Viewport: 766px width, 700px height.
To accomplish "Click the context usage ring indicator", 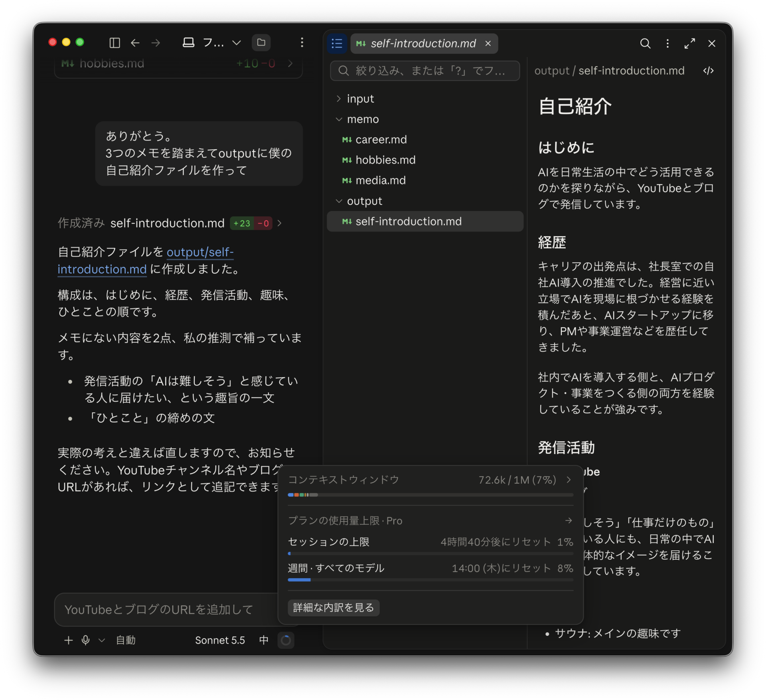I will [286, 640].
